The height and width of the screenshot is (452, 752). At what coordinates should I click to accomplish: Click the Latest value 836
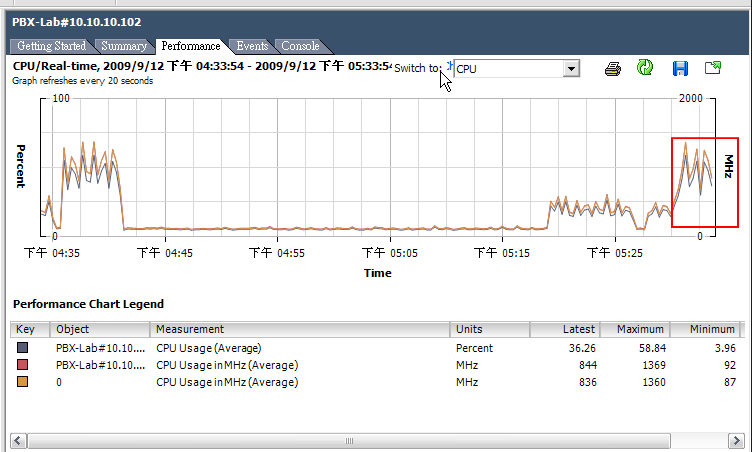(x=588, y=382)
